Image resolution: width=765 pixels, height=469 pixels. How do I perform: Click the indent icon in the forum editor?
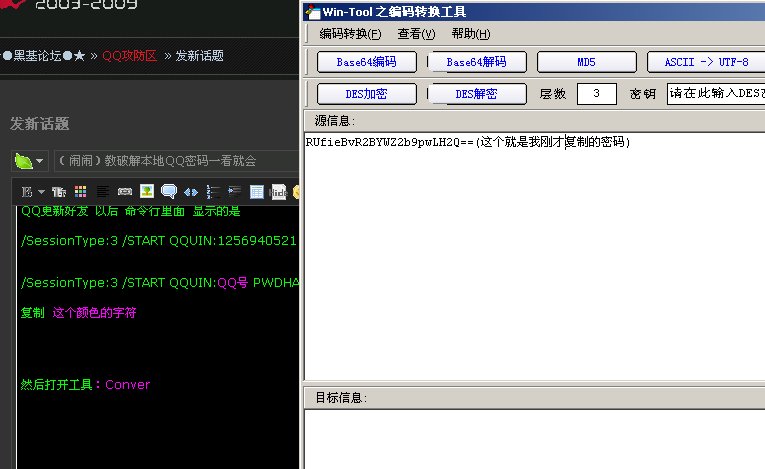click(235, 191)
